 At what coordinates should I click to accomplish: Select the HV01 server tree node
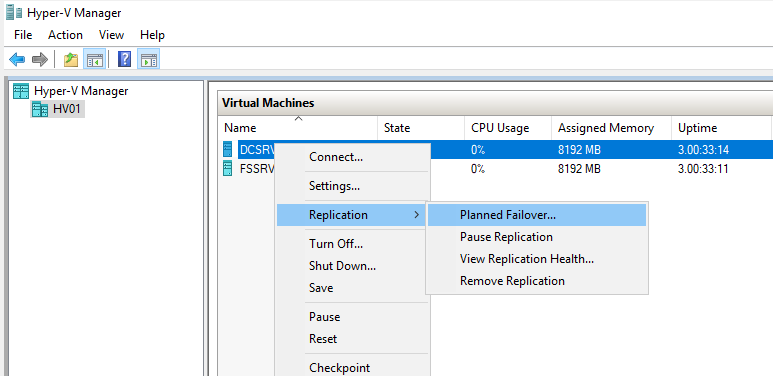point(67,109)
